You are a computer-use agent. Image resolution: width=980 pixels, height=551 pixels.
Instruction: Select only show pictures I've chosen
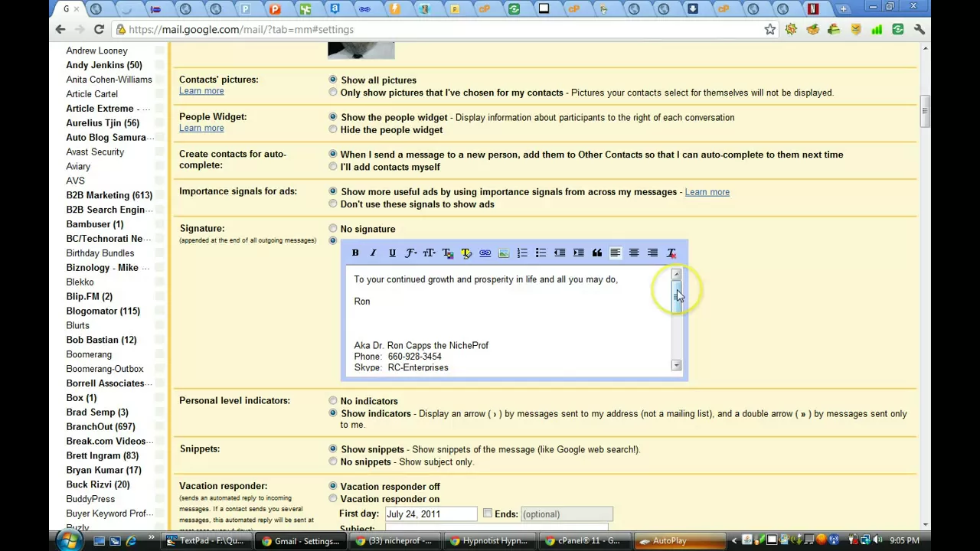(x=332, y=93)
